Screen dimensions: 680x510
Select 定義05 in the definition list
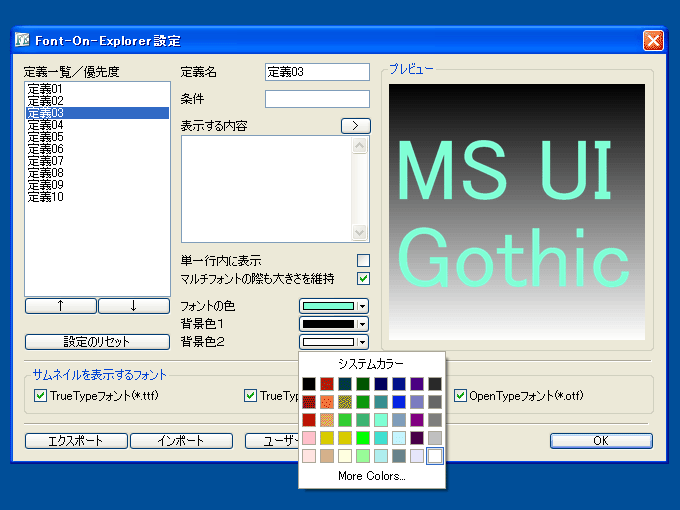[97, 137]
